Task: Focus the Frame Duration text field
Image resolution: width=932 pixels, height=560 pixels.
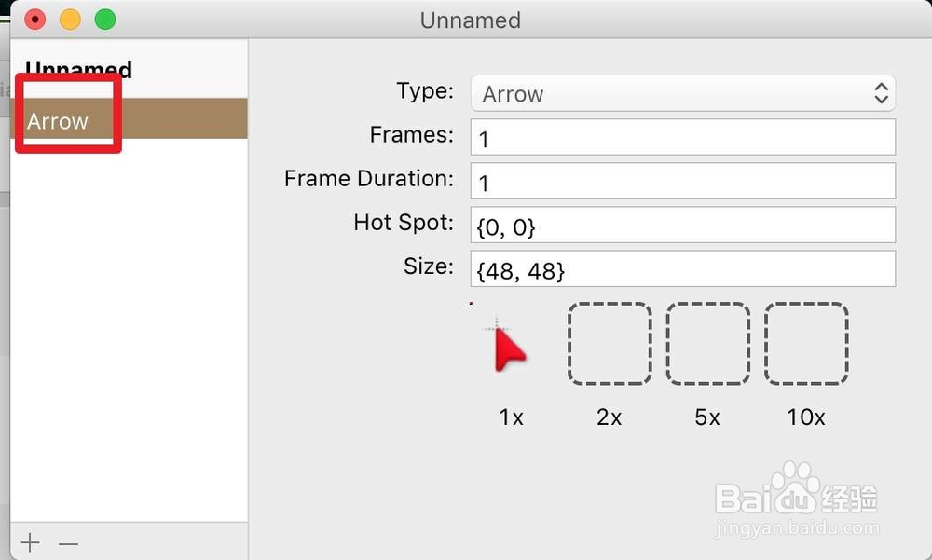Action: pyautogui.click(x=682, y=182)
